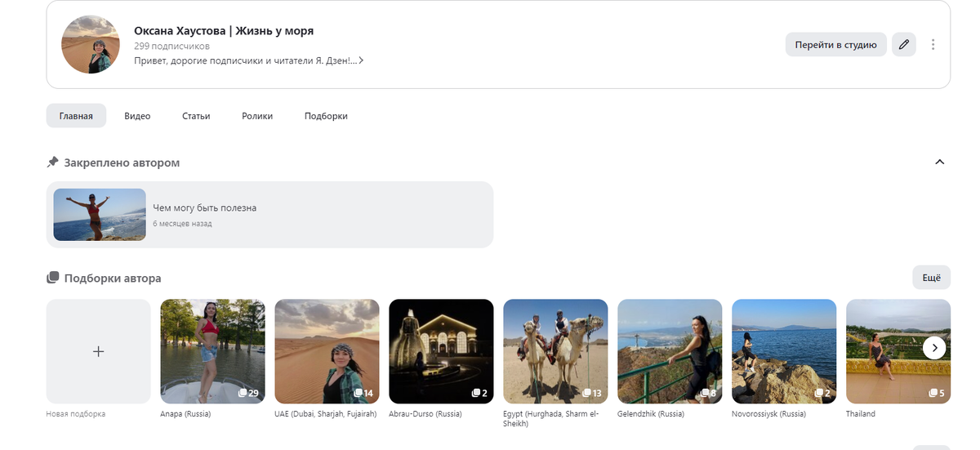This screenshot has width=980, height=450.
Task: Open the three-dot more options menu
Action: click(933, 45)
